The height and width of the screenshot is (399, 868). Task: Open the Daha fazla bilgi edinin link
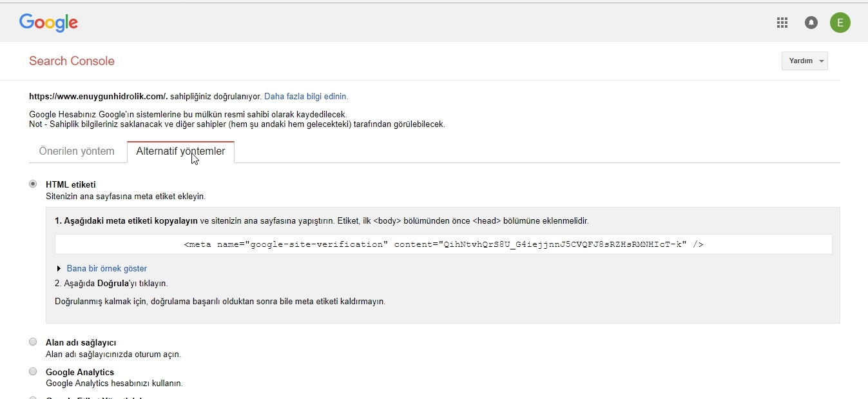point(306,97)
